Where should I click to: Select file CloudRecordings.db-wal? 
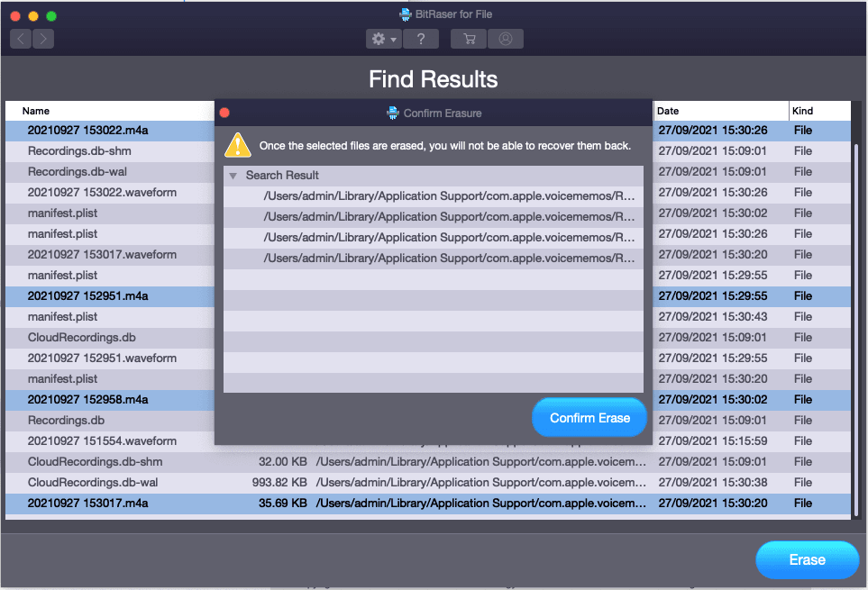(x=93, y=483)
